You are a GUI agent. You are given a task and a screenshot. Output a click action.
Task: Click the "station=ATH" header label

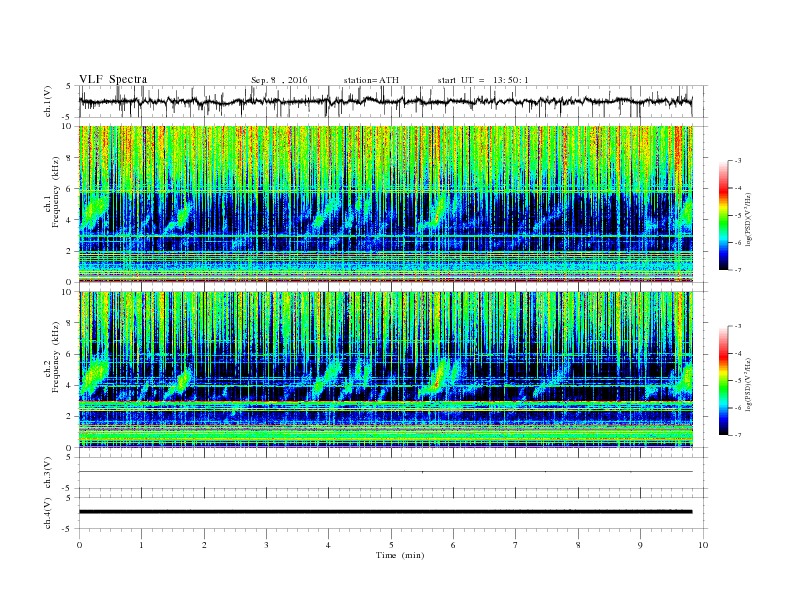tap(371, 80)
